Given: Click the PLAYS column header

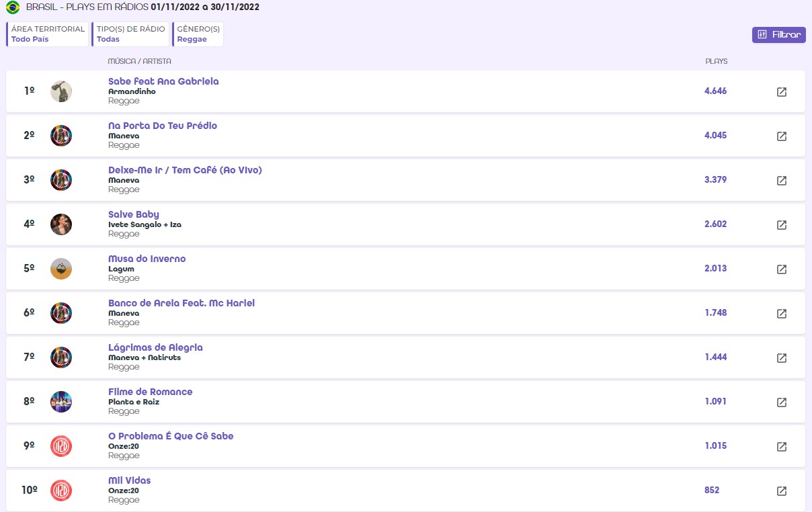Looking at the screenshot, I should (717, 61).
